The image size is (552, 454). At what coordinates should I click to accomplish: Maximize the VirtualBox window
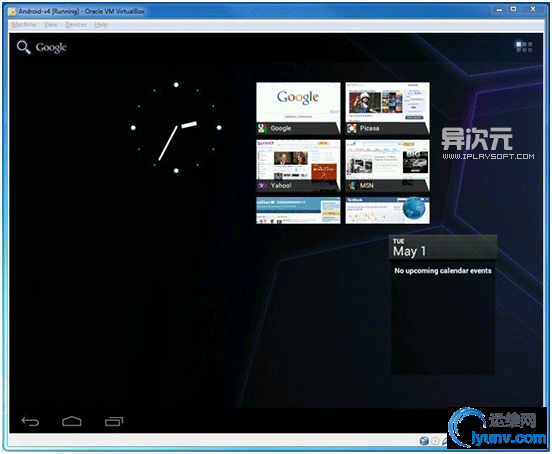coord(514,10)
